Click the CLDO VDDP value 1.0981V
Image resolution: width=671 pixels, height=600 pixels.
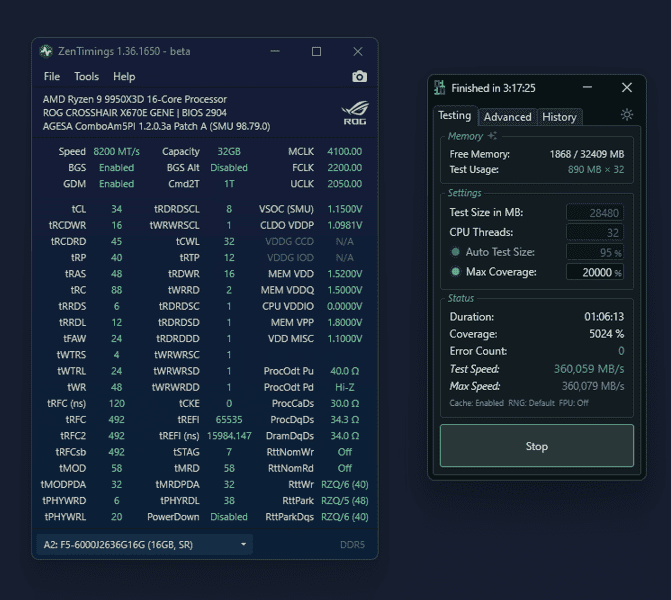click(344, 226)
